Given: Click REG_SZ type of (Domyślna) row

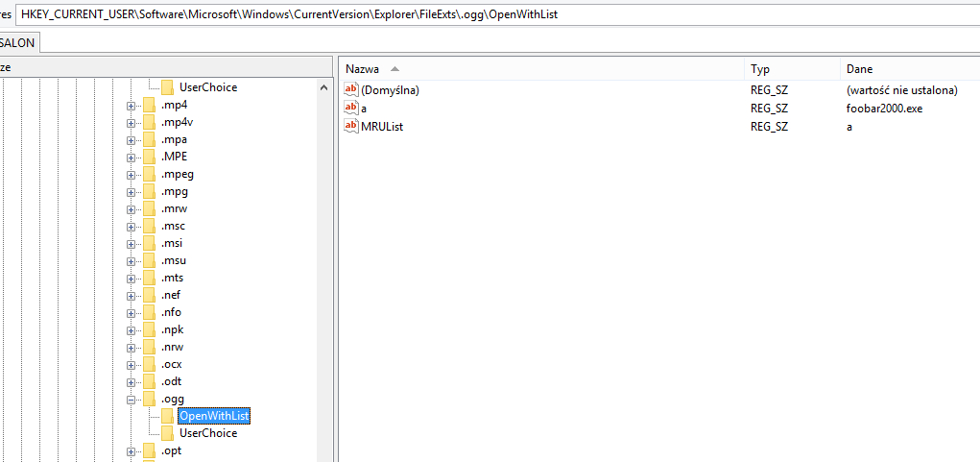Looking at the screenshot, I should pyautogui.click(x=770, y=90).
